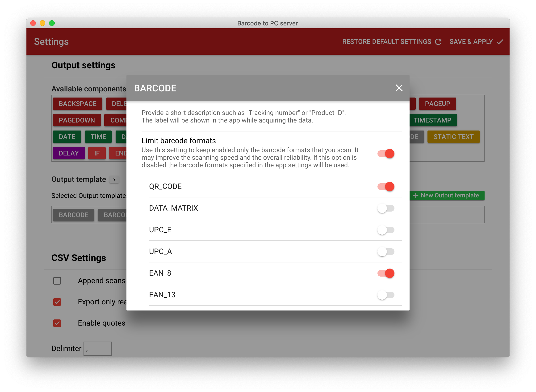Select the IF component

(x=97, y=153)
